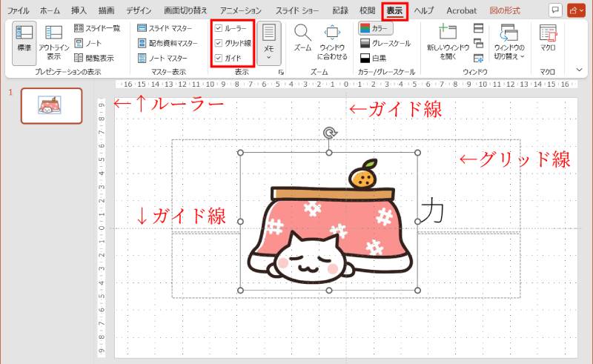Switch to the アニメーション tab
This screenshot has width=593, height=364.
click(240, 10)
